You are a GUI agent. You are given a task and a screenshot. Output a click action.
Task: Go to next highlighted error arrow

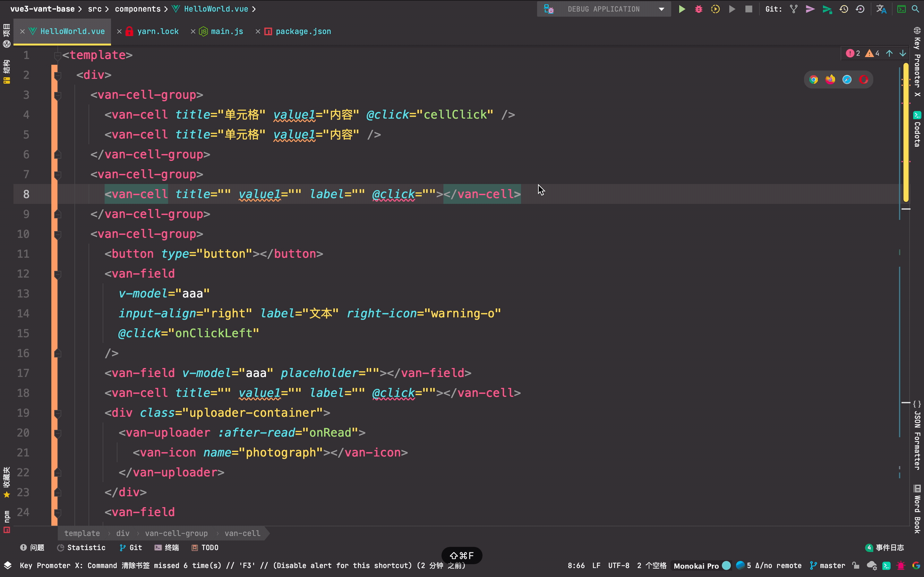[903, 54]
